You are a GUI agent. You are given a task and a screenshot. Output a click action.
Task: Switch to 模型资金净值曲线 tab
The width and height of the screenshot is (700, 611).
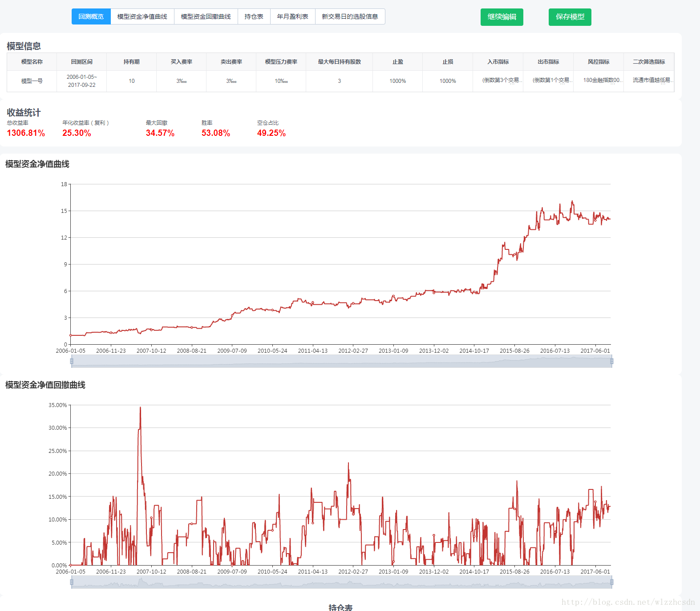(x=142, y=16)
